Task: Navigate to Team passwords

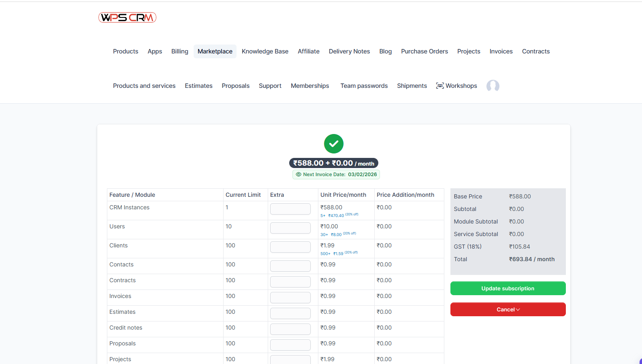Action: pyautogui.click(x=364, y=86)
